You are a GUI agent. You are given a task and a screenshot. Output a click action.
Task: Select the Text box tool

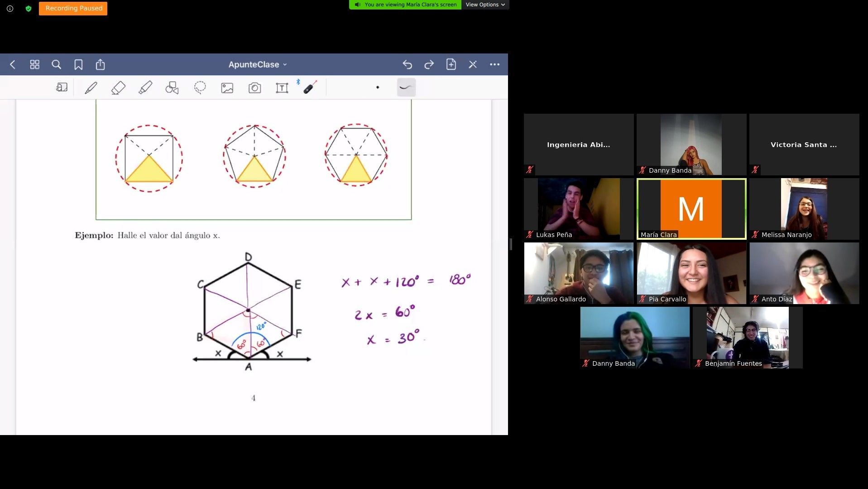(x=282, y=88)
